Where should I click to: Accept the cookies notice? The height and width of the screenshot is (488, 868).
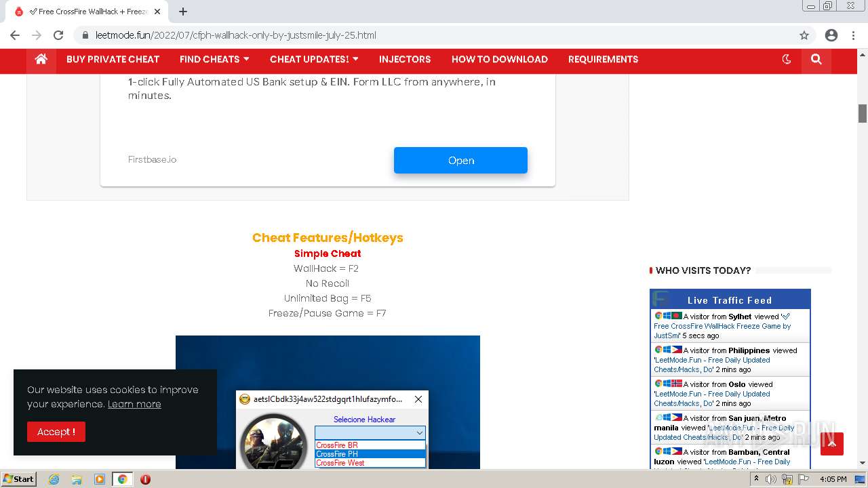coord(56,432)
